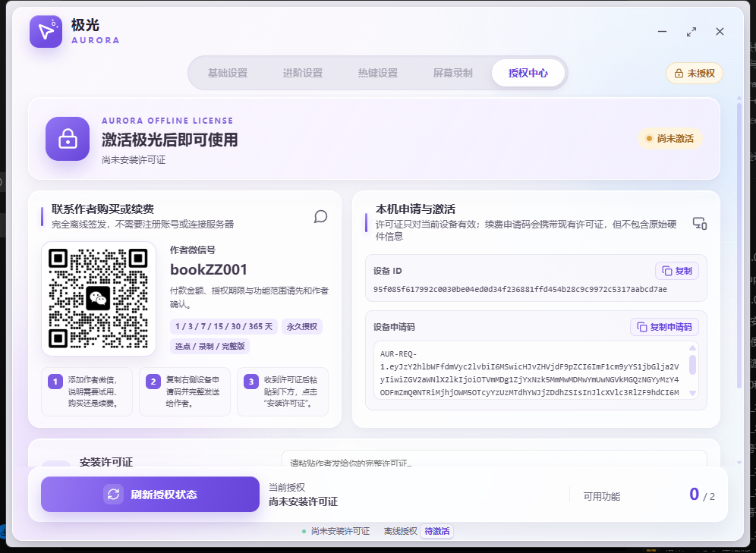The width and height of the screenshot is (756, 553).
Task: Open the 基础设置 tab
Action: tap(228, 74)
